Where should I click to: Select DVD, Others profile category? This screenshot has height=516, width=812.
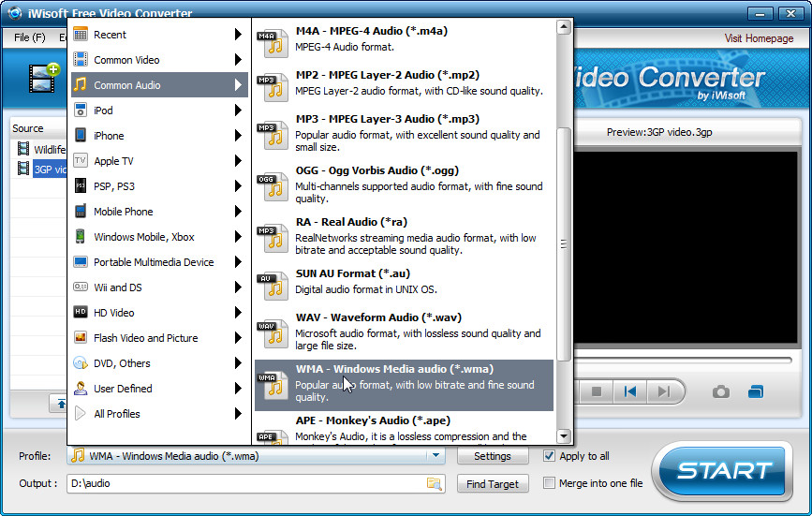pyautogui.click(x=159, y=362)
